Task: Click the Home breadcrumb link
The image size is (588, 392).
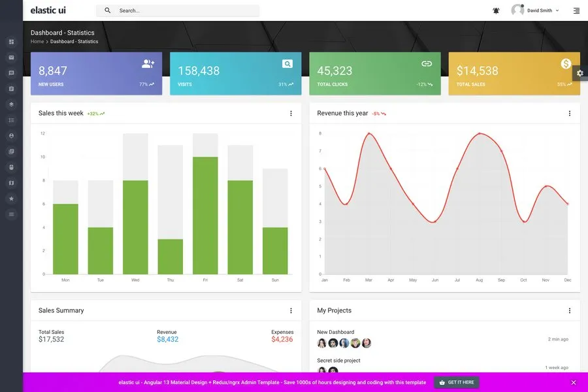Action: tap(37, 42)
